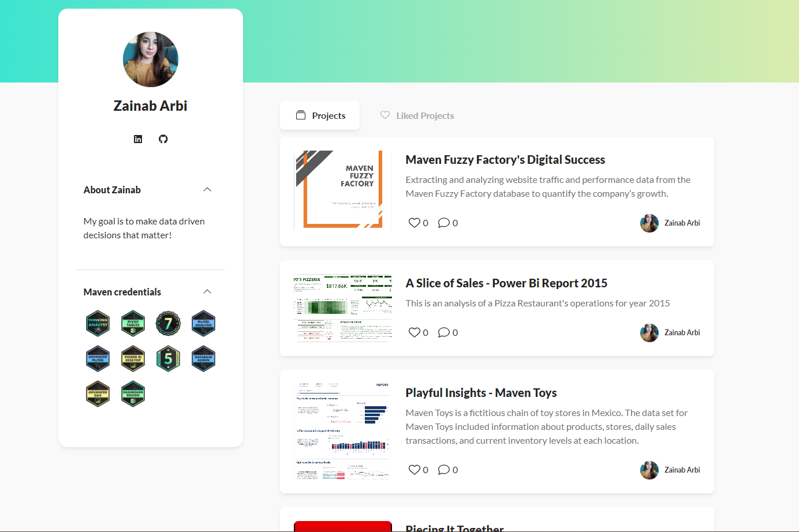The image size is (799, 532).
Task: Like the Maven Fuzzy Factory project
Action: (x=415, y=223)
